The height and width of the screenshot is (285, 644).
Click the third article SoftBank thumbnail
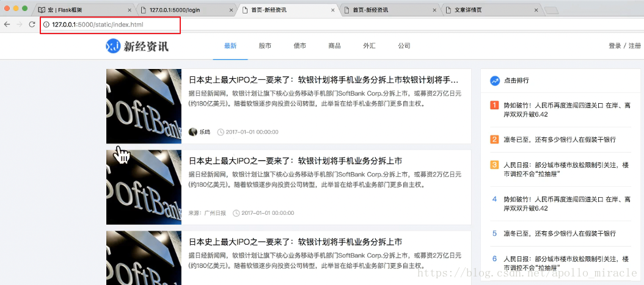pos(144,258)
